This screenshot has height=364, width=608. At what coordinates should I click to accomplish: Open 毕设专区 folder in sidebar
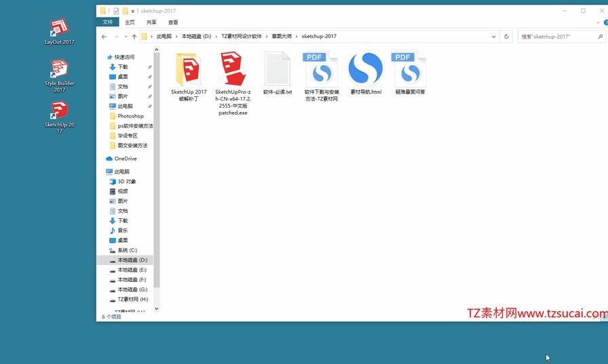(x=128, y=136)
